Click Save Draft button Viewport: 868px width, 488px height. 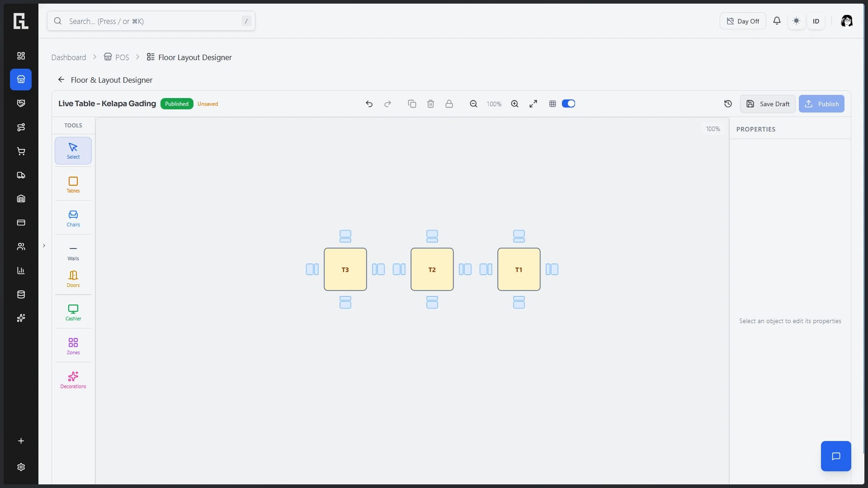point(768,104)
